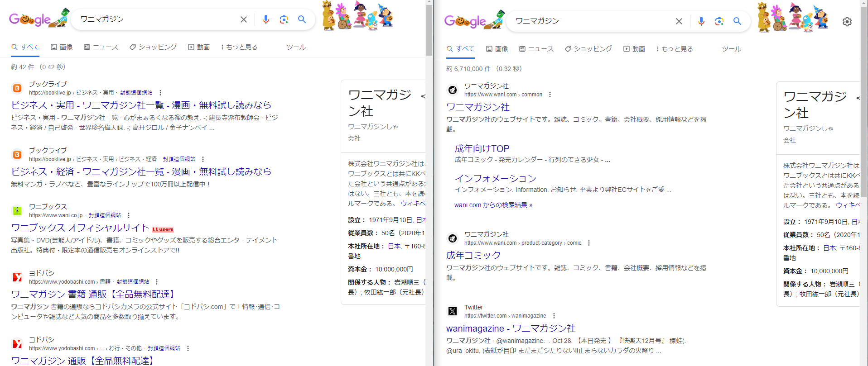Viewport: 868px width, 366px height.
Task: Open more options for ヨドバシ 書籍 result
Action: (x=157, y=282)
